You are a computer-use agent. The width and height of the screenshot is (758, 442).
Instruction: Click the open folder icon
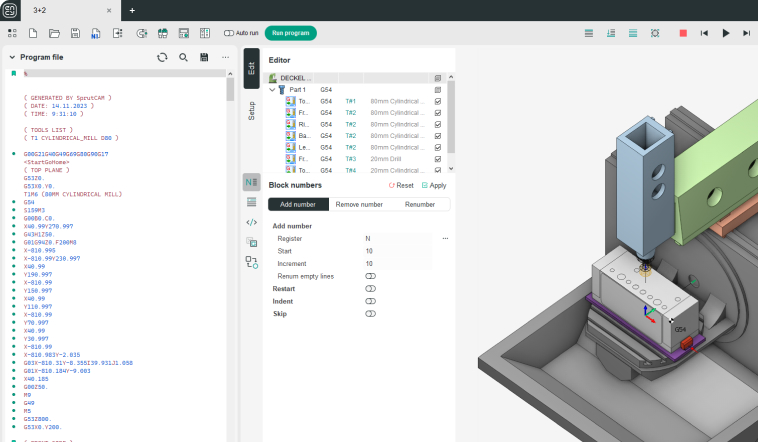pyautogui.click(x=54, y=33)
